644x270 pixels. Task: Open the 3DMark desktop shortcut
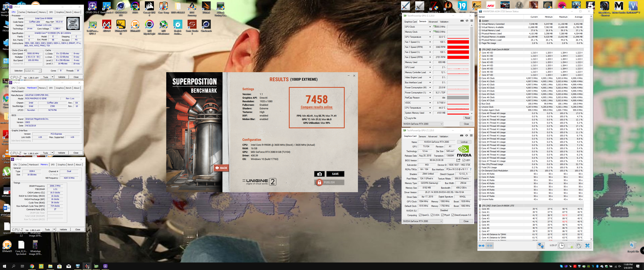(206, 7)
